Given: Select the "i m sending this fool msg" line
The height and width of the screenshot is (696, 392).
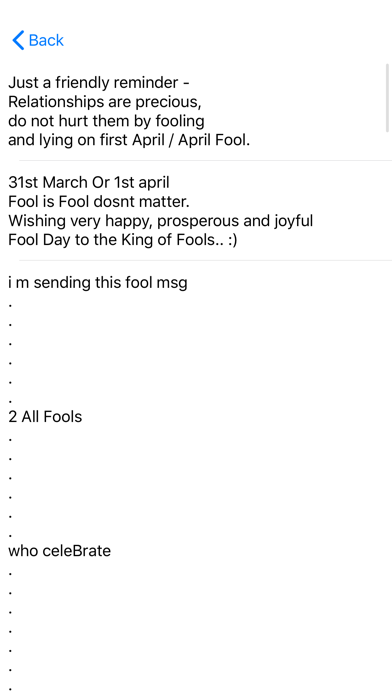Looking at the screenshot, I should click(x=98, y=283).
